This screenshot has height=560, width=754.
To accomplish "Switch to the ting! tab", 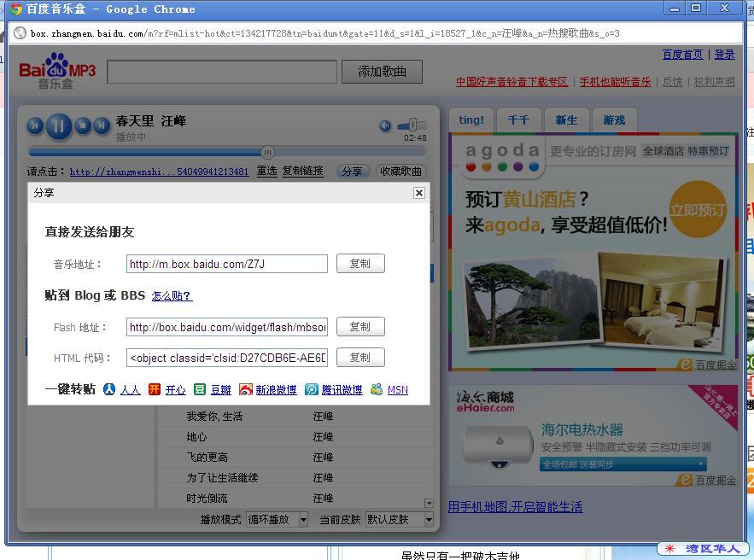I will tap(471, 120).
